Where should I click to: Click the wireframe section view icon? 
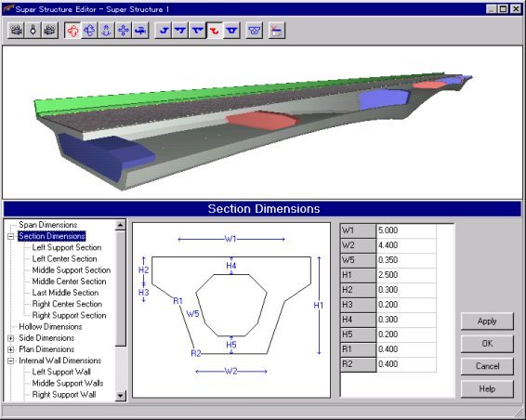point(254,31)
